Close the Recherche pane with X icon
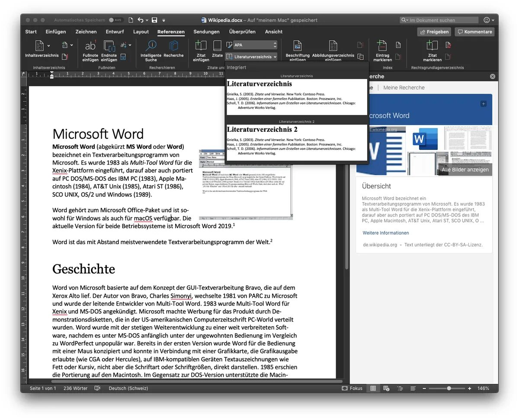The width and height of the screenshot is (519, 420). (x=492, y=76)
